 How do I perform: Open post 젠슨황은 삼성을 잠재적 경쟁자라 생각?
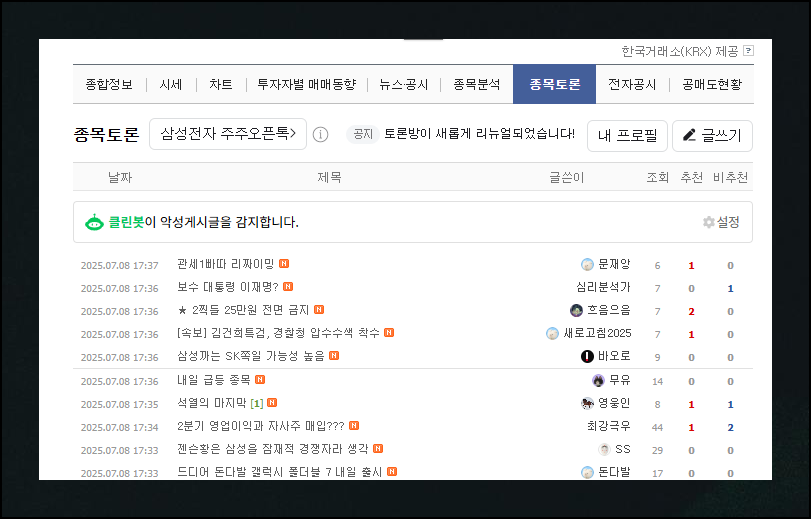pyautogui.click(x=273, y=449)
